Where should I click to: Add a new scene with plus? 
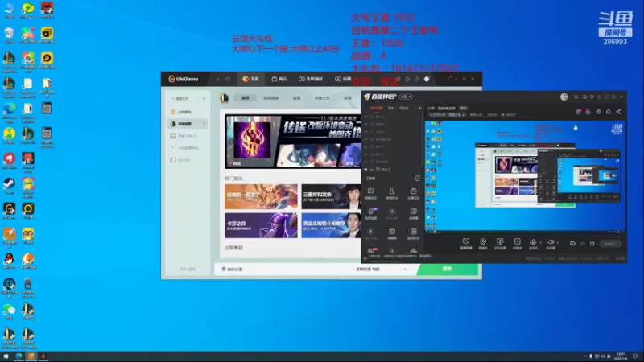pyautogui.click(x=419, y=109)
